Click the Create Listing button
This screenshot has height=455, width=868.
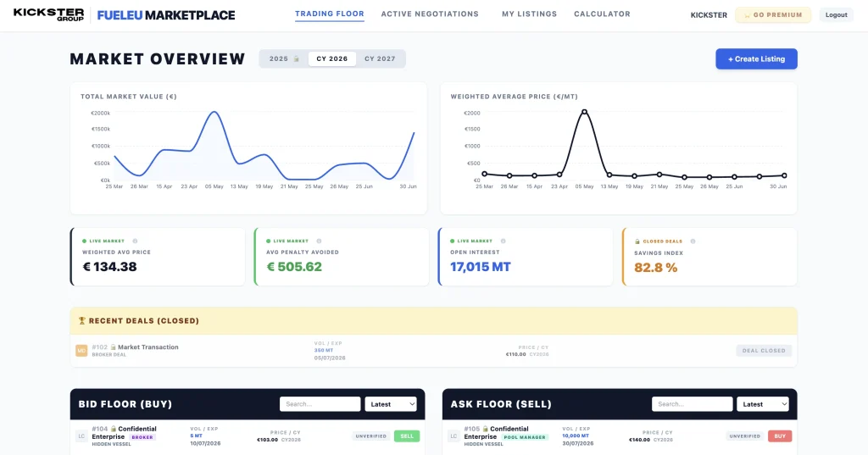[756, 58]
